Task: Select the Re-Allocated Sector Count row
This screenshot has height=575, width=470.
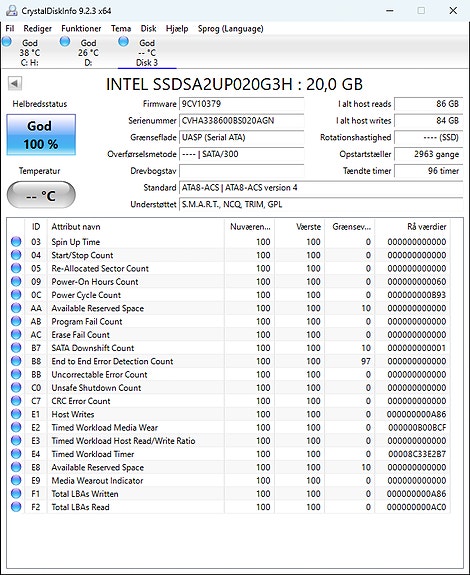Action: (229, 268)
